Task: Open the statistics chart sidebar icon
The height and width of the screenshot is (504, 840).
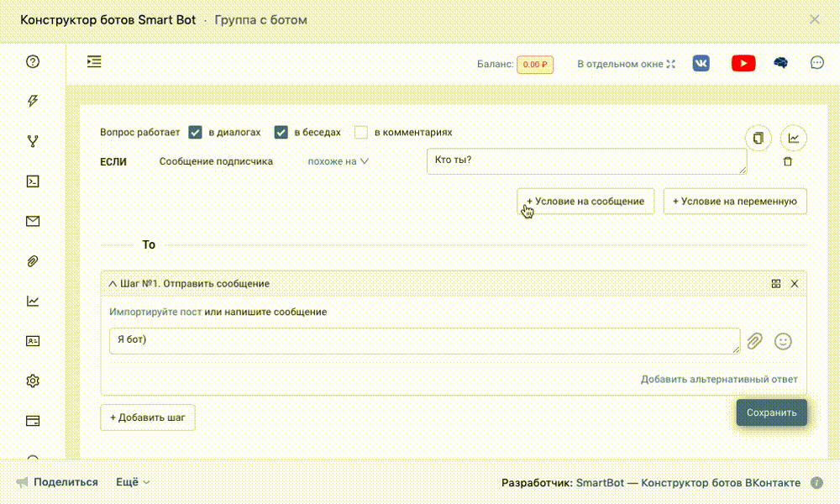Action: point(33,301)
